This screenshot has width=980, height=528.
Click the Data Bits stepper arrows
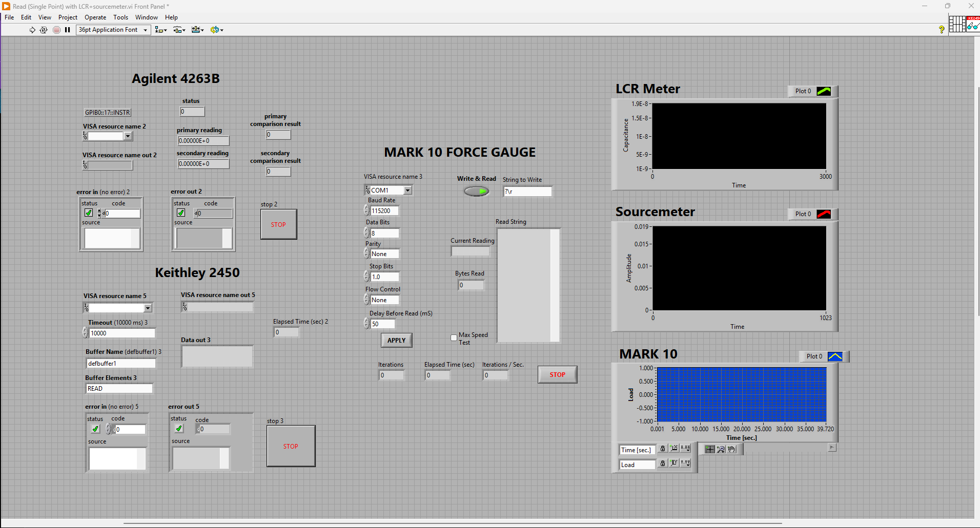366,233
